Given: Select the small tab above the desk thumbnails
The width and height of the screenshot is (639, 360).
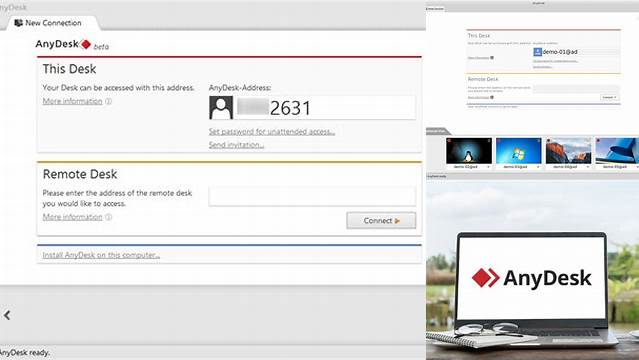Looking at the screenshot, I should coord(437,131).
